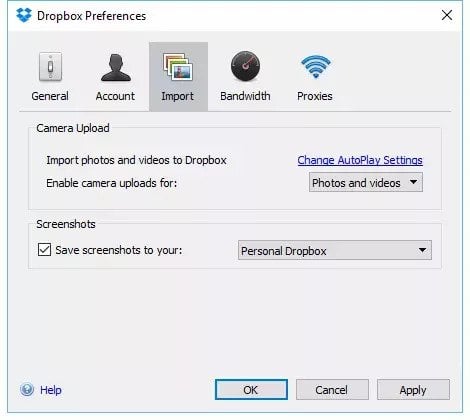Click the Dropbox logo in title bar

(24, 15)
